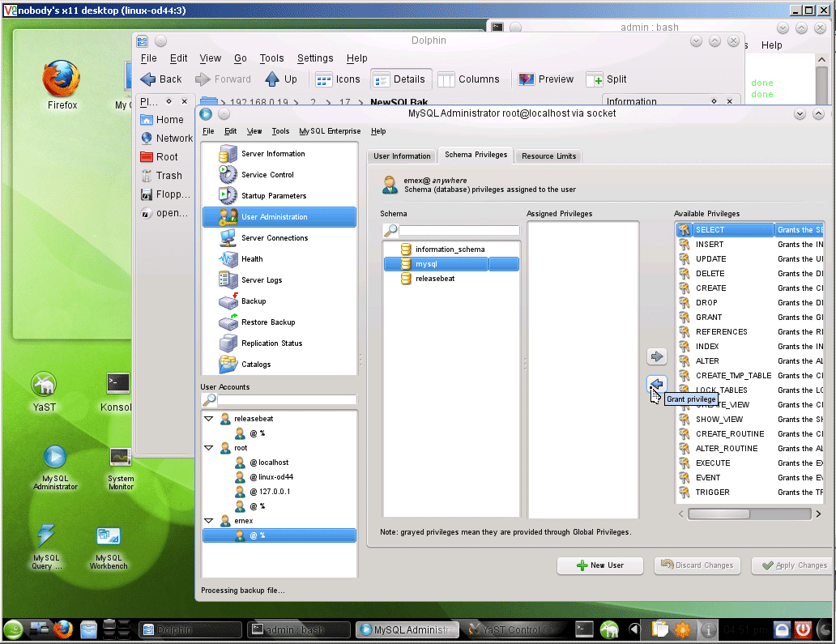Viewport: 836px width, 644px height.
Task: Open Server Connections section
Action: pos(279,238)
